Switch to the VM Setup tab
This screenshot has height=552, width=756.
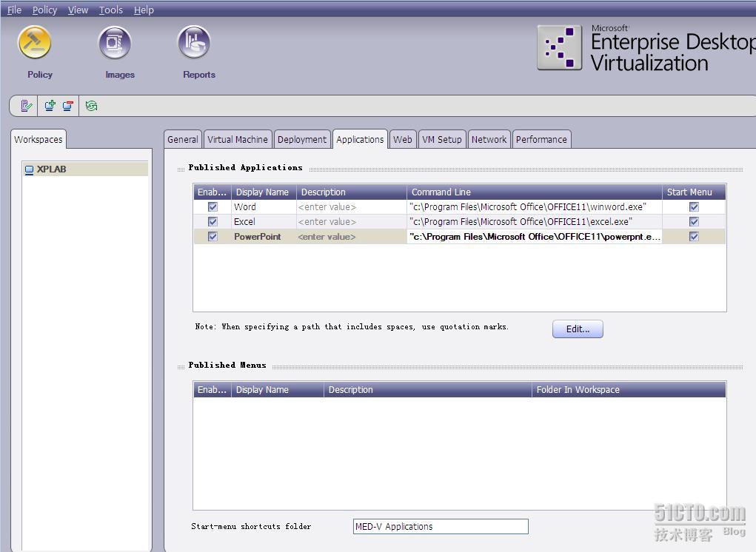click(442, 140)
